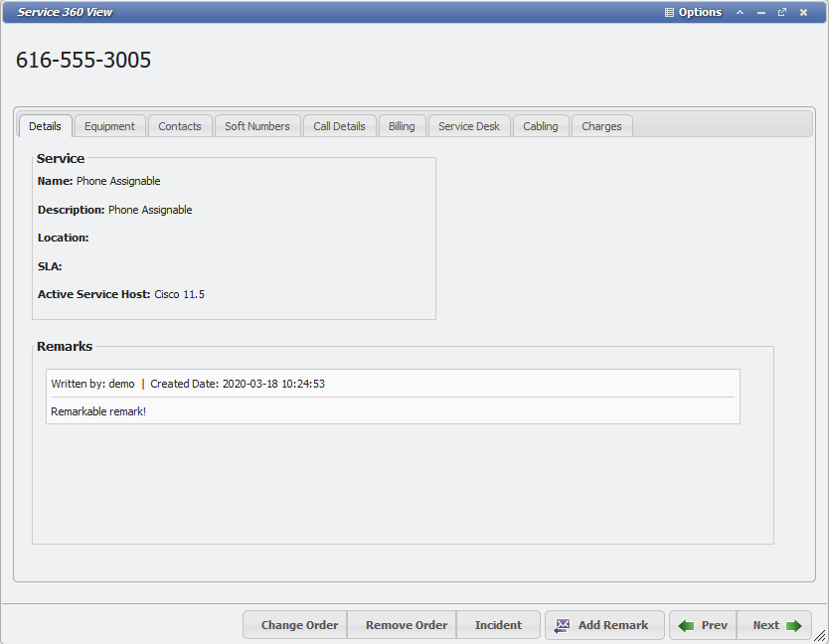Close the Service 360 View window

[803, 12]
